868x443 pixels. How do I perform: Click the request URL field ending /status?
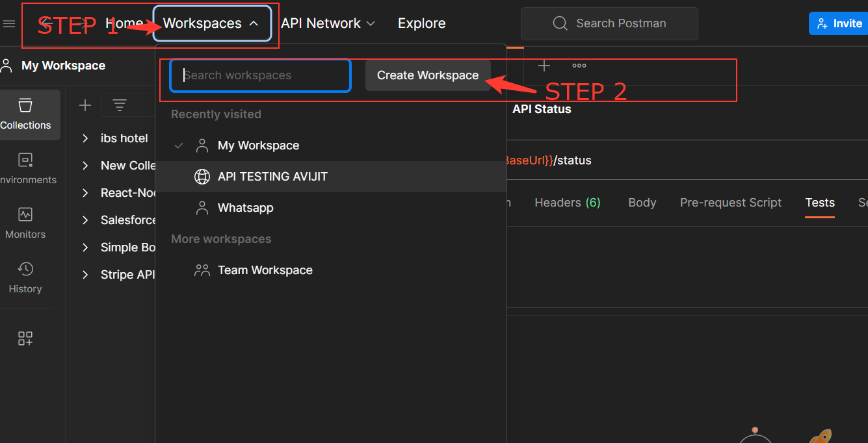pos(686,160)
